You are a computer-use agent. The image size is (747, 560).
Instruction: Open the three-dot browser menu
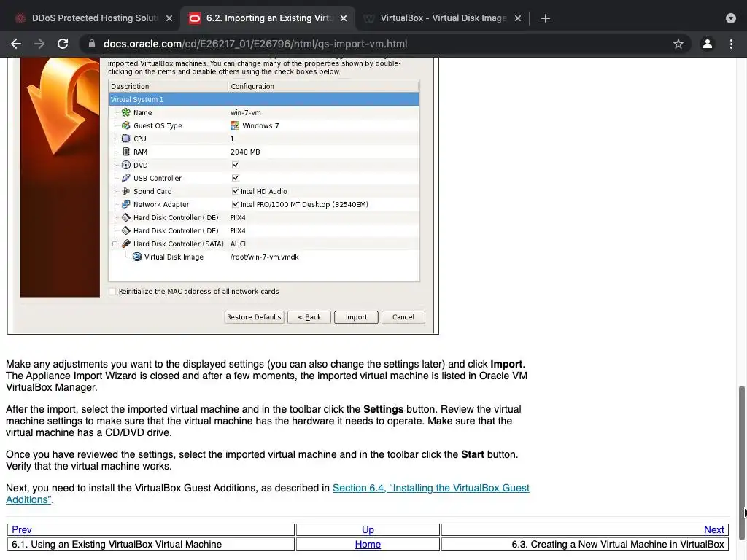pos(731,44)
